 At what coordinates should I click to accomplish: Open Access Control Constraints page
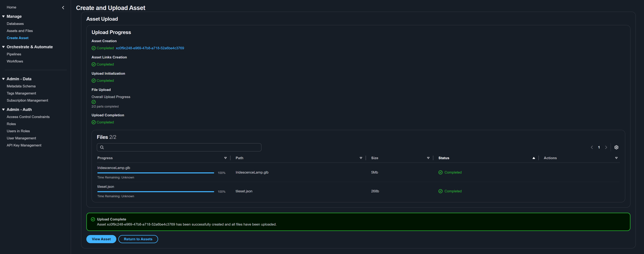click(x=28, y=117)
